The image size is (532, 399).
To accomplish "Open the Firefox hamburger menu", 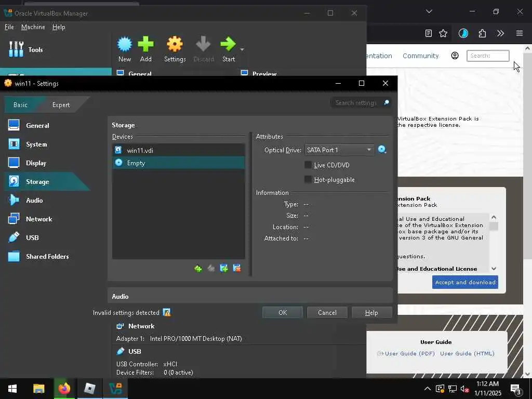I will point(520,33).
